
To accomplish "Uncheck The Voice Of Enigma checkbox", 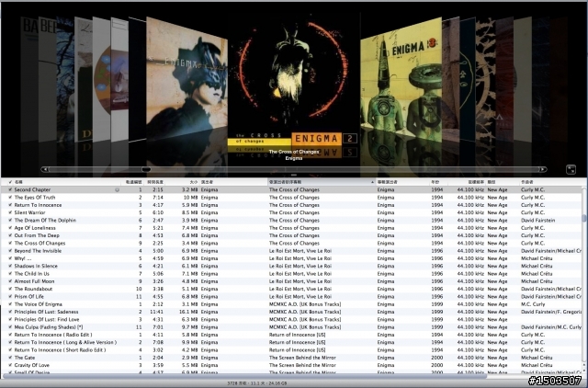I will coord(10,304).
